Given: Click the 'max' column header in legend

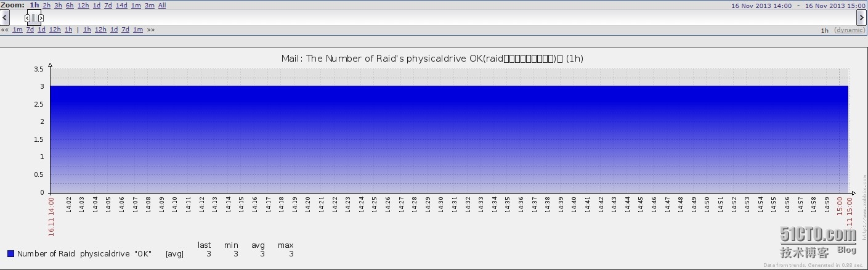Looking at the screenshot, I should coord(286,245).
